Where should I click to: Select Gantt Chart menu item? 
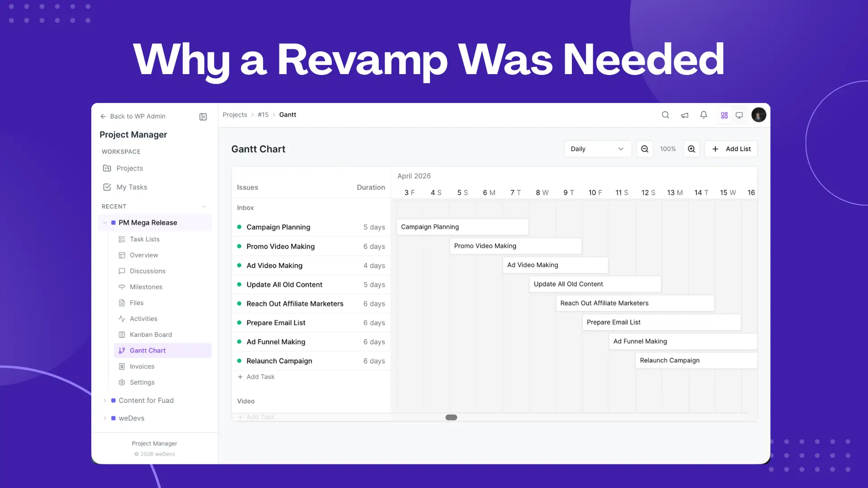click(163, 351)
